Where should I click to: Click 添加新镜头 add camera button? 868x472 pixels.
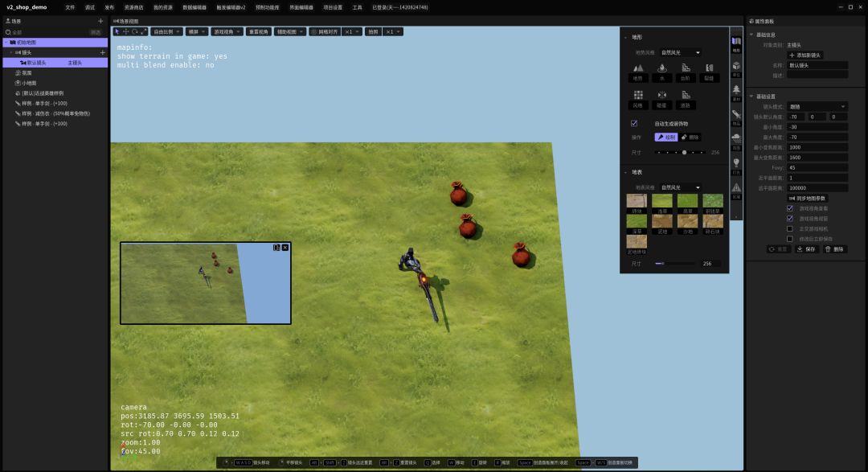(x=805, y=55)
